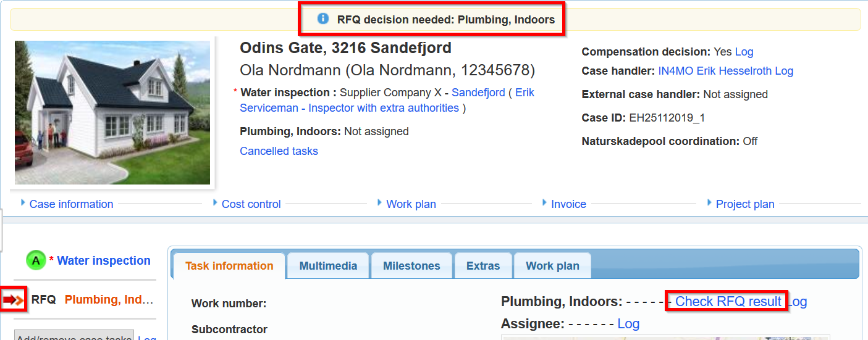
Task: Select the Extras tab
Action: 483,266
